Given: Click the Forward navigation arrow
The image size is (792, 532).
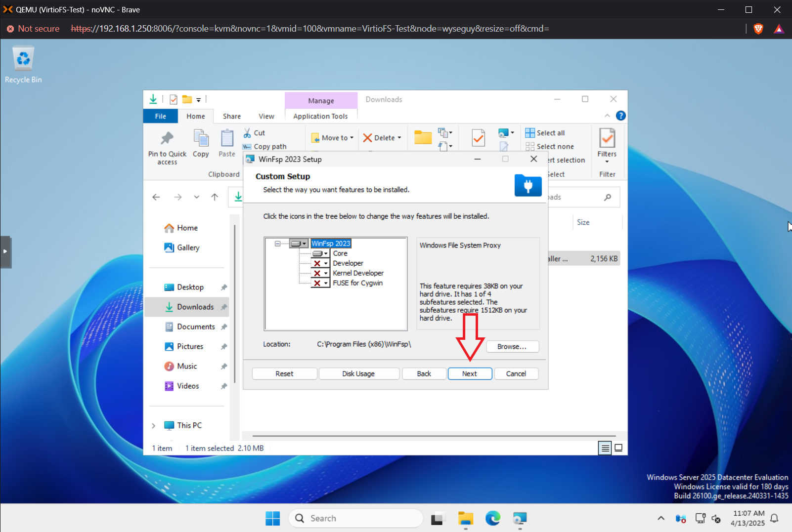Looking at the screenshot, I should (x=178, y=197).
